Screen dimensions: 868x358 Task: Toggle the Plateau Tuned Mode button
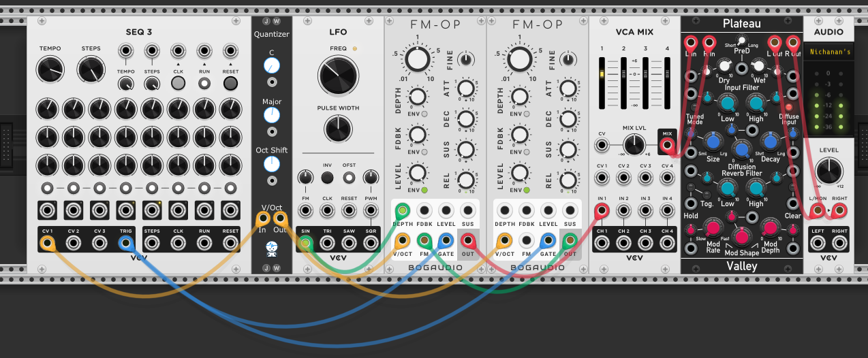[695, 108]
